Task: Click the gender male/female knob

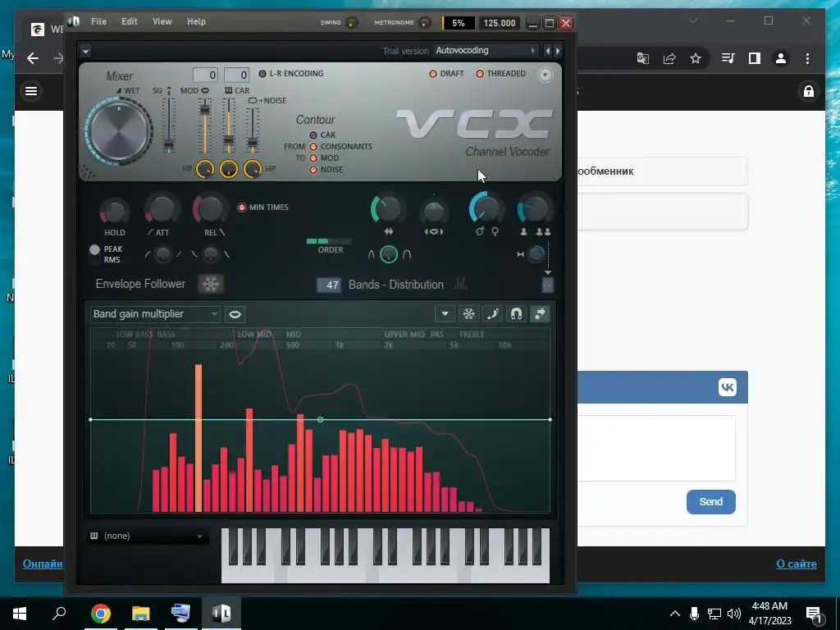Action: [x=486, y=209]
